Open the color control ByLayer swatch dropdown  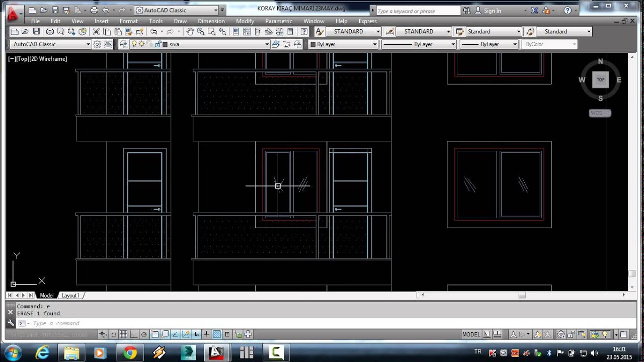(343, 44)
